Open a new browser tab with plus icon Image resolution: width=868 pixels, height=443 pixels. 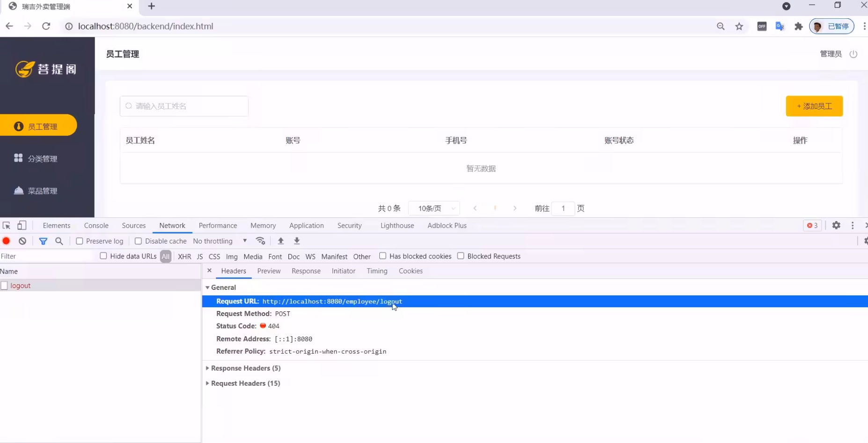click(x=151, y=6)
